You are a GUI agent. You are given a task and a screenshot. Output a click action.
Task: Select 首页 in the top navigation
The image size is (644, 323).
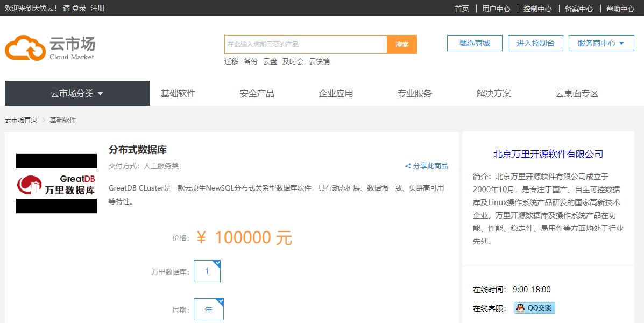pyautogui.click(x=461, y=9)
